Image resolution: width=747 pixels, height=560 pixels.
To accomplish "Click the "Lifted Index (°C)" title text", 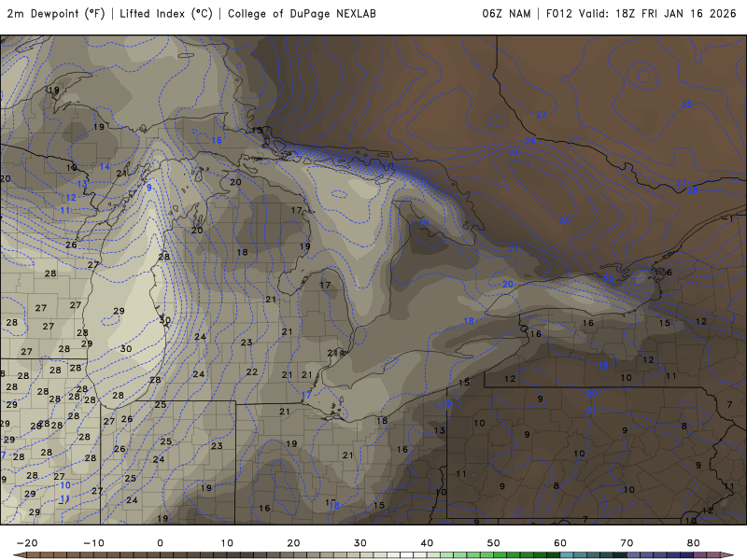I will click(166, 14).
